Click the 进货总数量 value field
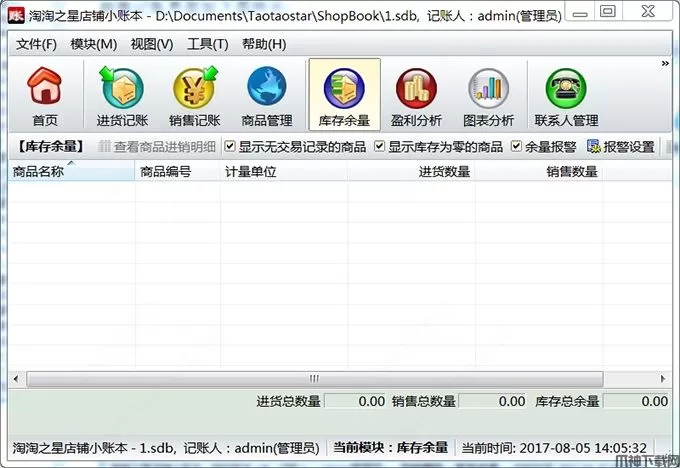Viewport: 680px width, 468px height. (x=355, y=401)
